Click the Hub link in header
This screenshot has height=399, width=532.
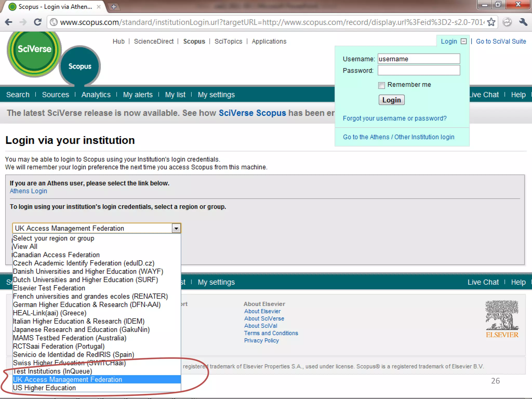119,41
